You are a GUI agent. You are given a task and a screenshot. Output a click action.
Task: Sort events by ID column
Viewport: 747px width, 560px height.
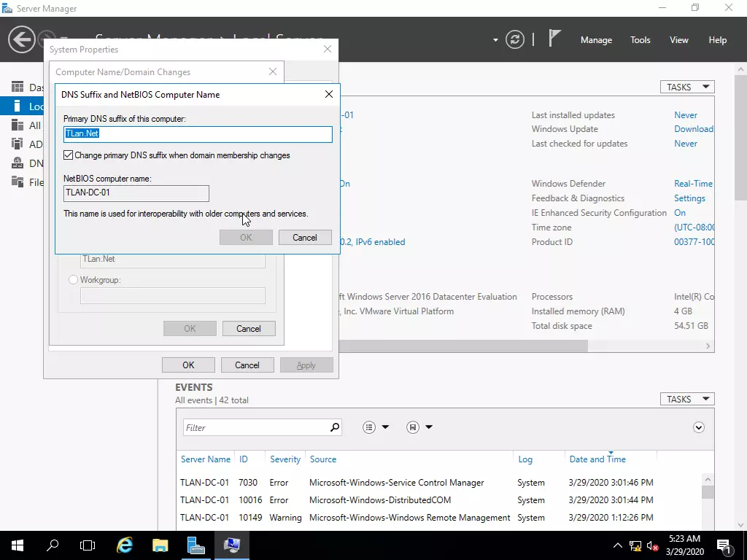point(244,459)
